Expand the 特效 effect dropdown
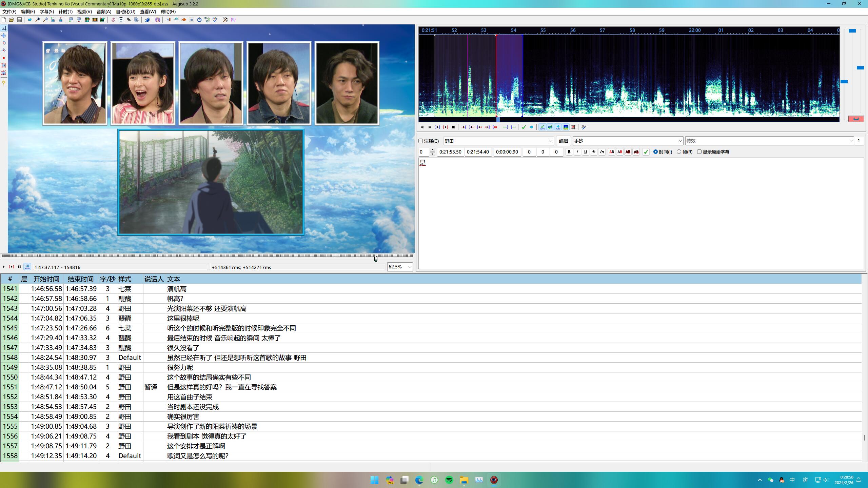 tap(851, 141)
